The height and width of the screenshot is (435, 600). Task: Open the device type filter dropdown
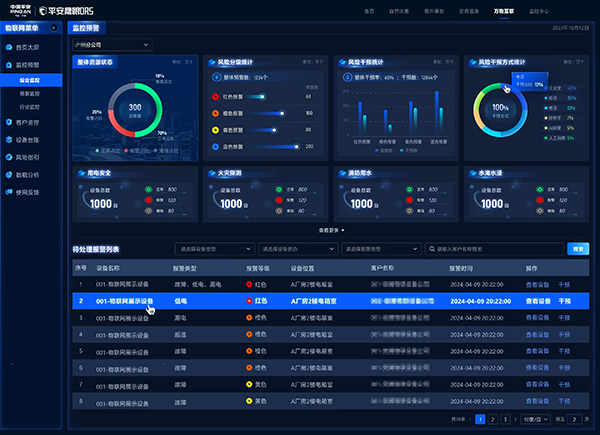pos(213,248)
